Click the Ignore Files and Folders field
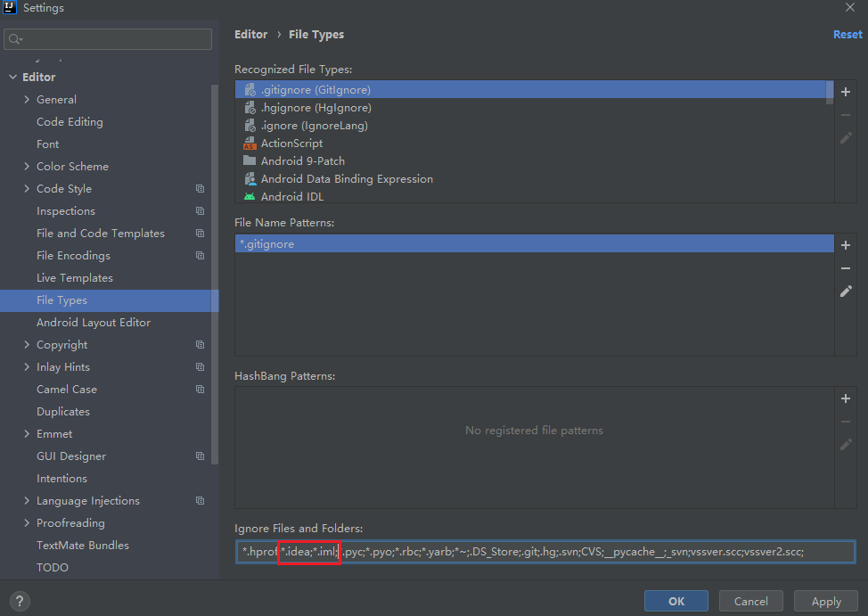 (x=545, y=552)
